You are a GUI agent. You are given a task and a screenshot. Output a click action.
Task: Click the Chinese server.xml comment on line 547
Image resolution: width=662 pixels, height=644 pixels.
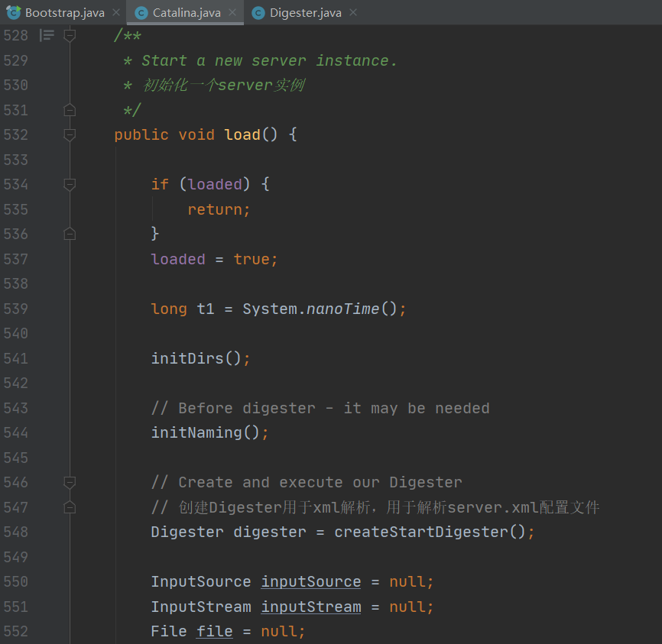tap(375, 507)
